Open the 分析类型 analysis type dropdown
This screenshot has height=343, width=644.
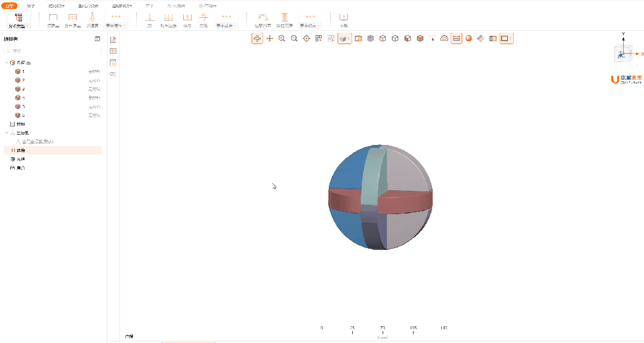click(19, 20)
